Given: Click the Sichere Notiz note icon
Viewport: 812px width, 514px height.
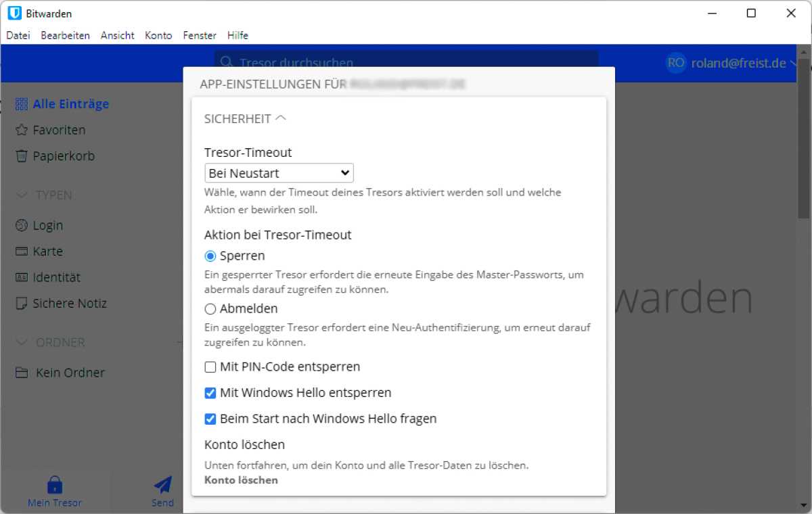Looking at the screenshot, I should coord(22,304).
